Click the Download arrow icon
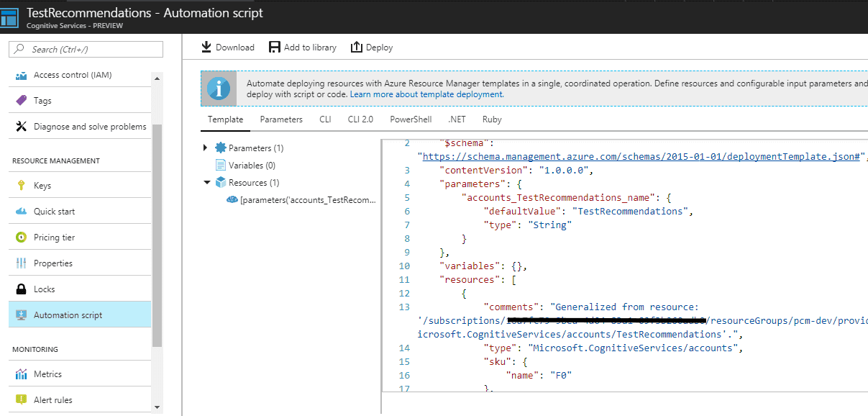 206,47
